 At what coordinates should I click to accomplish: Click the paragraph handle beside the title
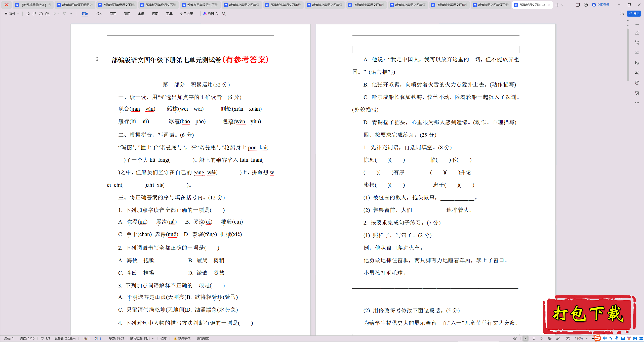coord(97,59)
